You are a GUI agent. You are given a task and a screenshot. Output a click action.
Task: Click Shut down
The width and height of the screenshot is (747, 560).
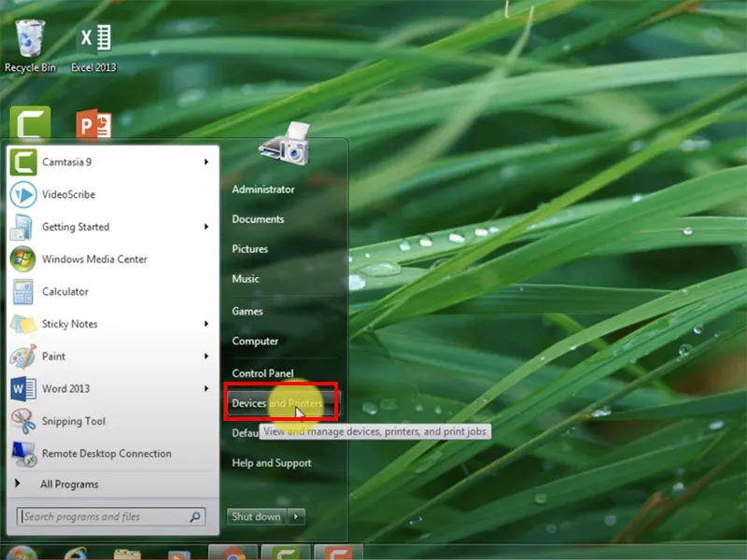tap(256, 516)
